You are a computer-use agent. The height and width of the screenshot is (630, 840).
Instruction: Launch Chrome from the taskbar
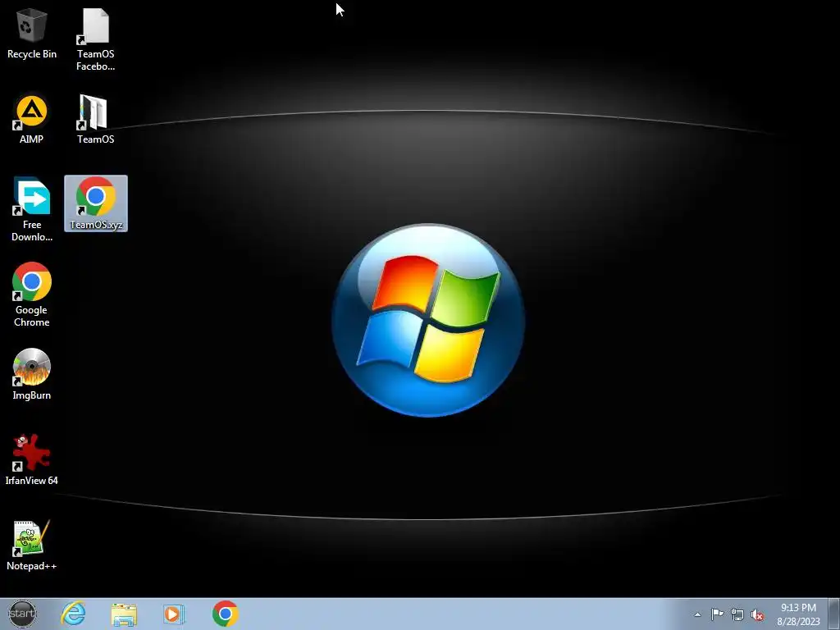(x=225, y=614)
